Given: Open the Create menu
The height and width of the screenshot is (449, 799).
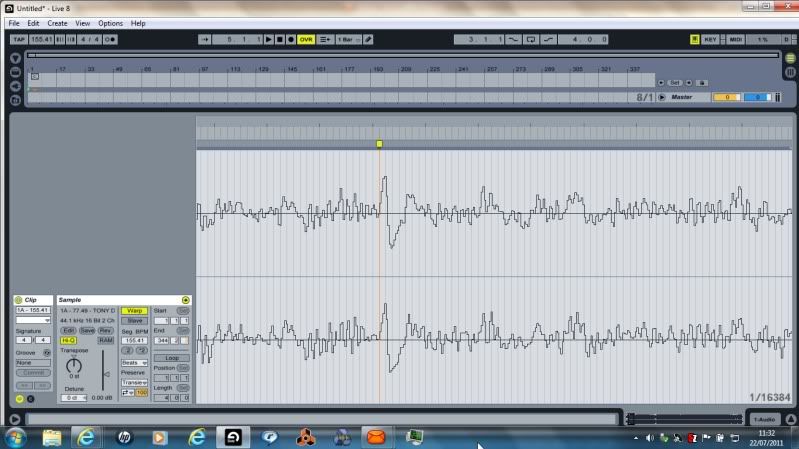Looking at the screenshot, I should [x=57, y=22].
